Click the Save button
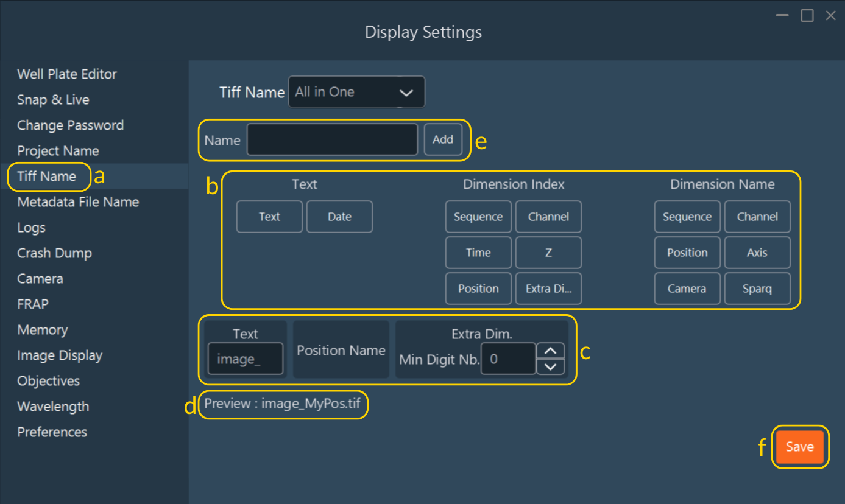 pos(799,447)
